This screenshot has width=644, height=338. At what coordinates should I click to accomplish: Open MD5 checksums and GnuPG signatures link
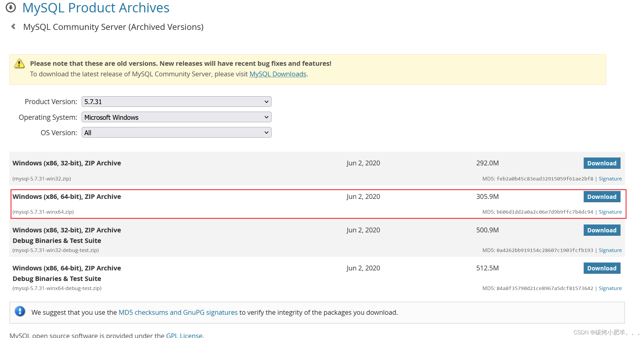coord(178,312)
